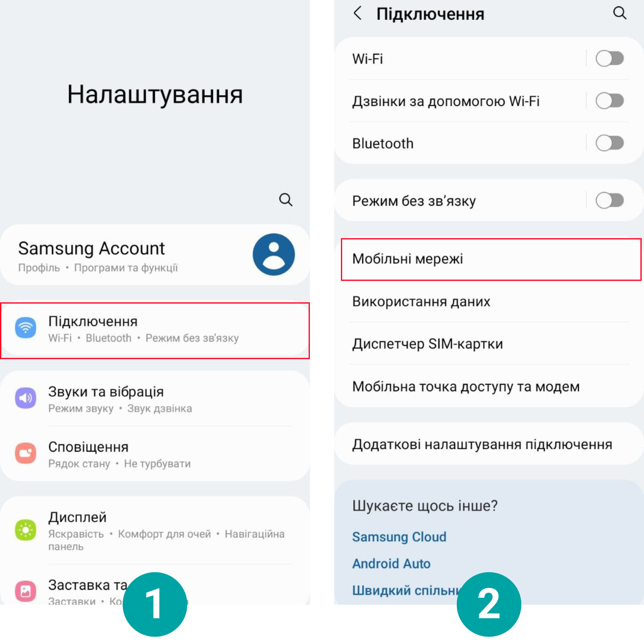Screen dimensions: 644x644
Task: Tap the green sun icon for Дисплей
Action: 26,530
